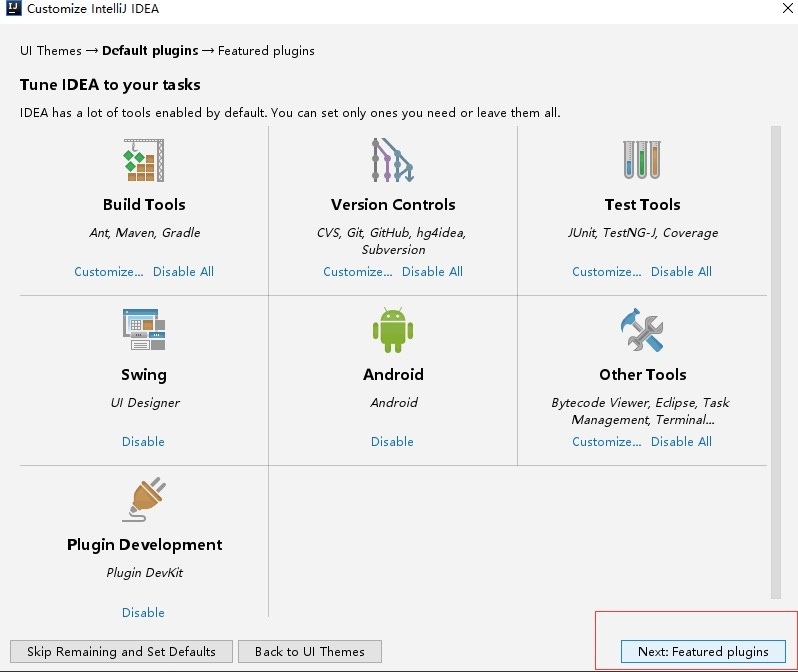The image size is (798, 672).
Task: Disable all Version Controls plugins
Action: [432, 271]
